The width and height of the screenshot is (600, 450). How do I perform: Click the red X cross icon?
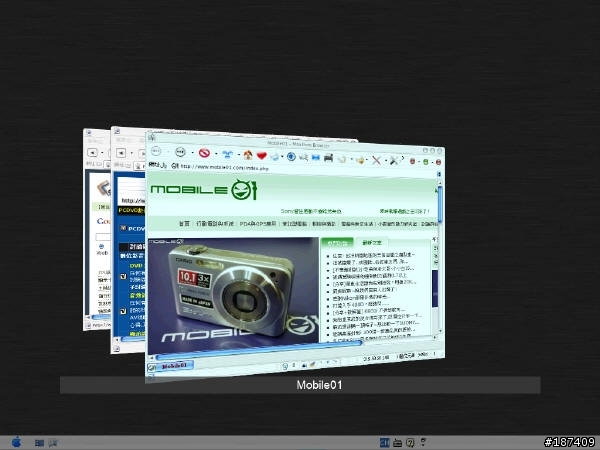tap(376, 160)
